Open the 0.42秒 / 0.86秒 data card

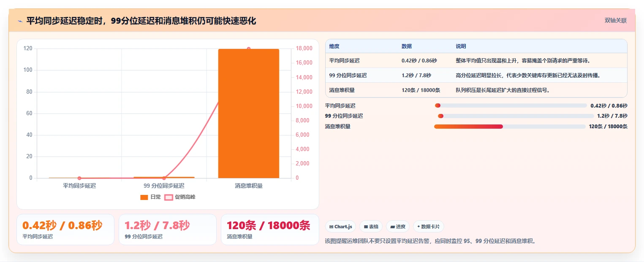click(65, 230)
